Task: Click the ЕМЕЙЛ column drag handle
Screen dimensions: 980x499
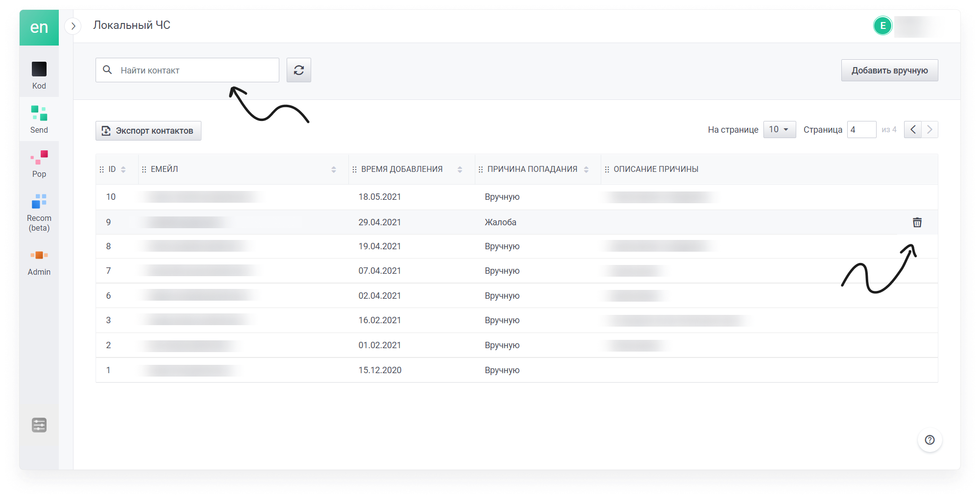Action: tap(144, 169)
